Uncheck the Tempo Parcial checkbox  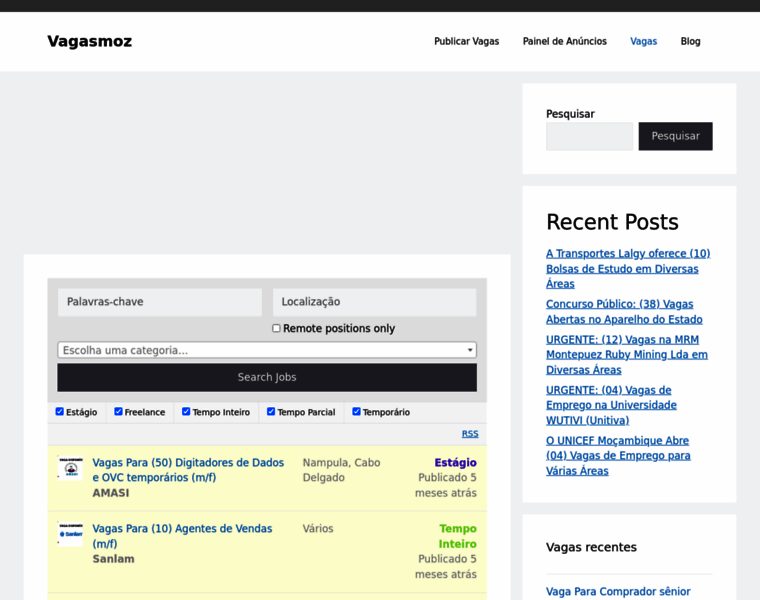(x=271, y=412)
